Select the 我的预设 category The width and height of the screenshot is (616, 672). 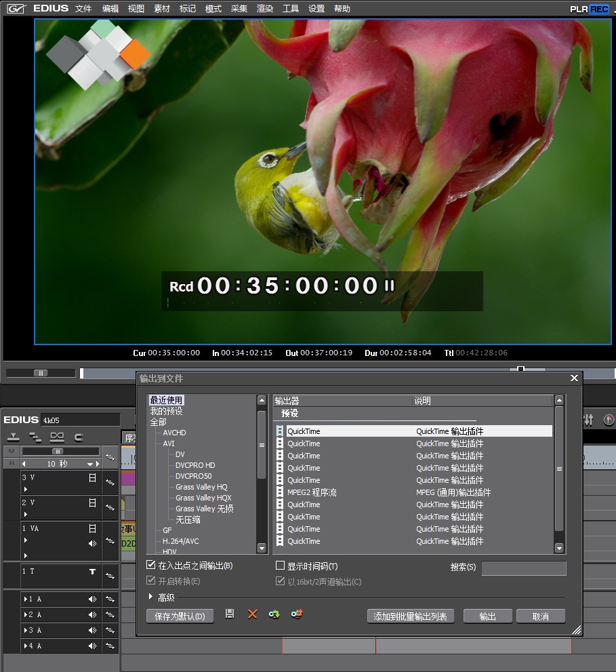point(166,411)
